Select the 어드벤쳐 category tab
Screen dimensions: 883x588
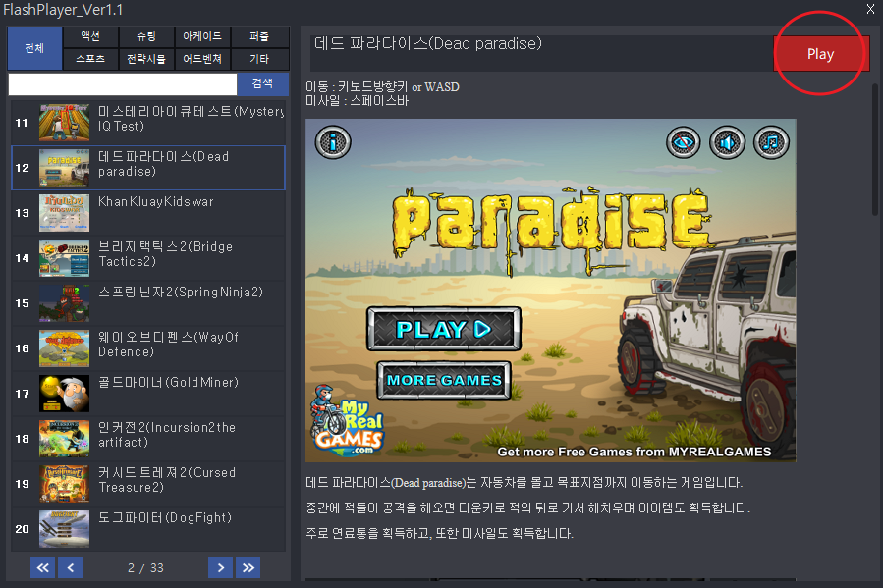click(x=202, y=59)
